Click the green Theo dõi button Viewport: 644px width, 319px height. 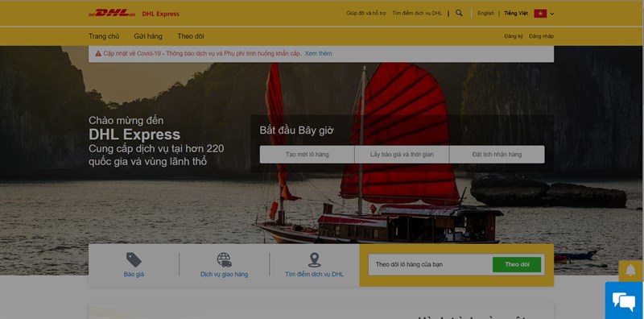517,264
